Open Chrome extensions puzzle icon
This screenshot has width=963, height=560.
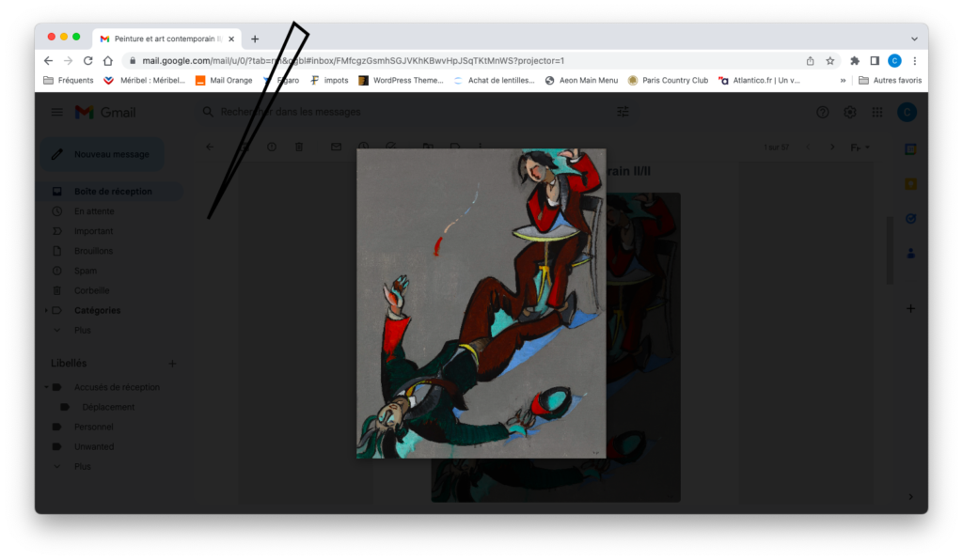[854, 61]
